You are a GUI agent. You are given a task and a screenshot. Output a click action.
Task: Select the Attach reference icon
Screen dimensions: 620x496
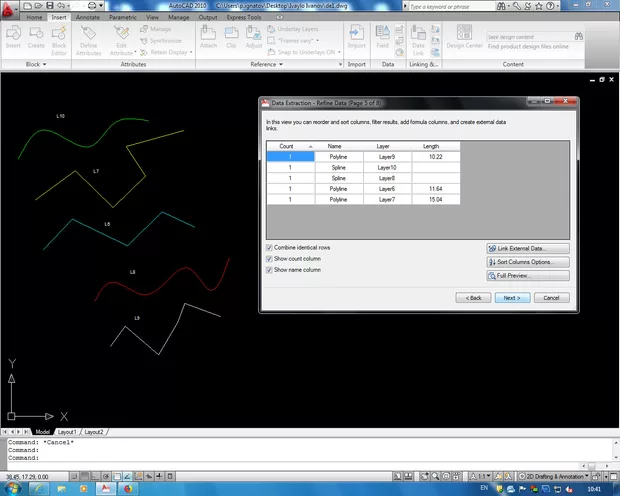209,36
